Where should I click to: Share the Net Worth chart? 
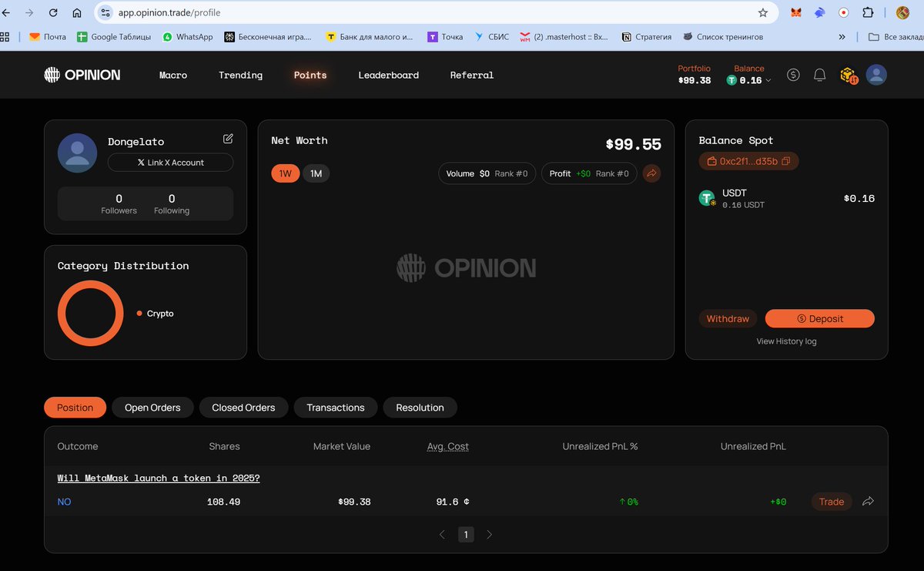point(651,173)
